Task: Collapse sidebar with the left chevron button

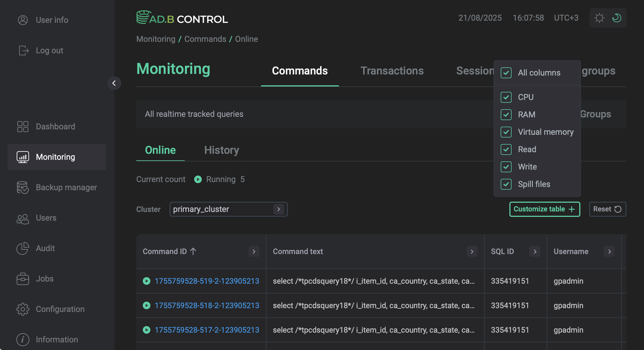Action: [x=114, y=83]
